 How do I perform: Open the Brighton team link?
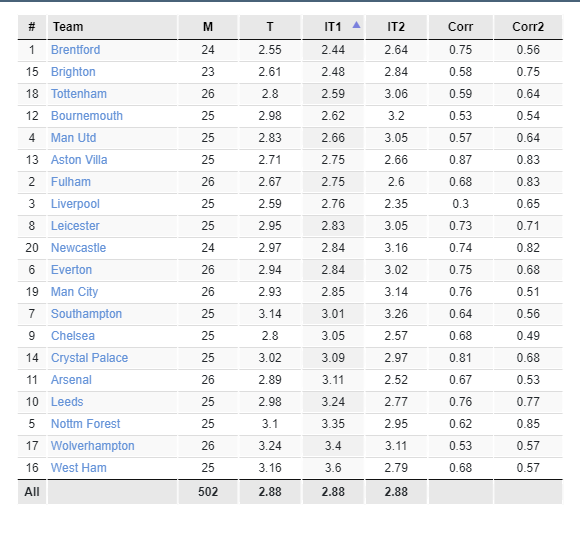73,72
